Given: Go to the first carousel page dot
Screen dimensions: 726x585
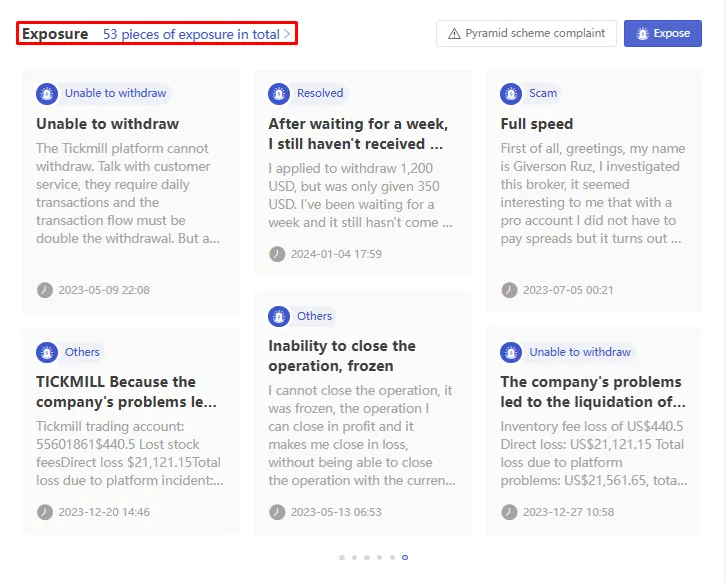Looking at the screenshot, I should click(x=342, y=558).
